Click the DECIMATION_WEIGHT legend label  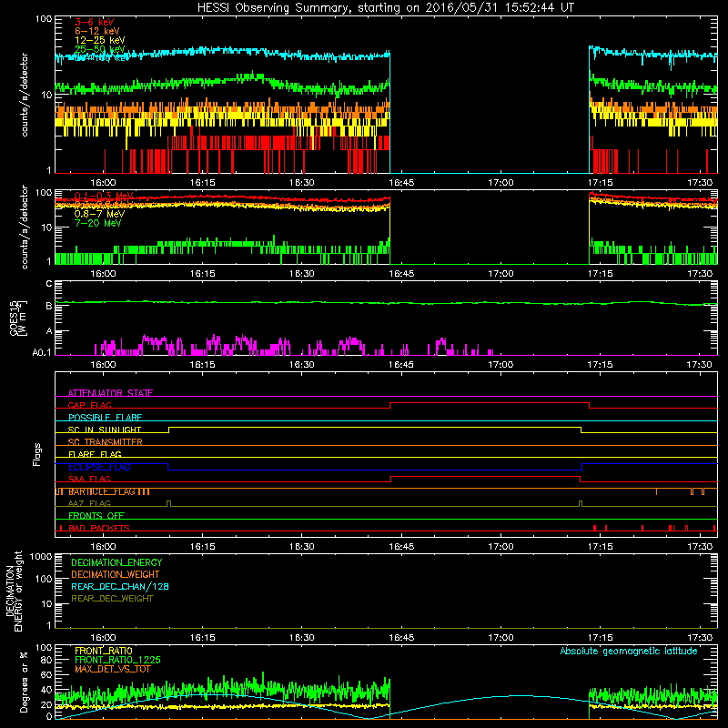(x=116, y=574)
